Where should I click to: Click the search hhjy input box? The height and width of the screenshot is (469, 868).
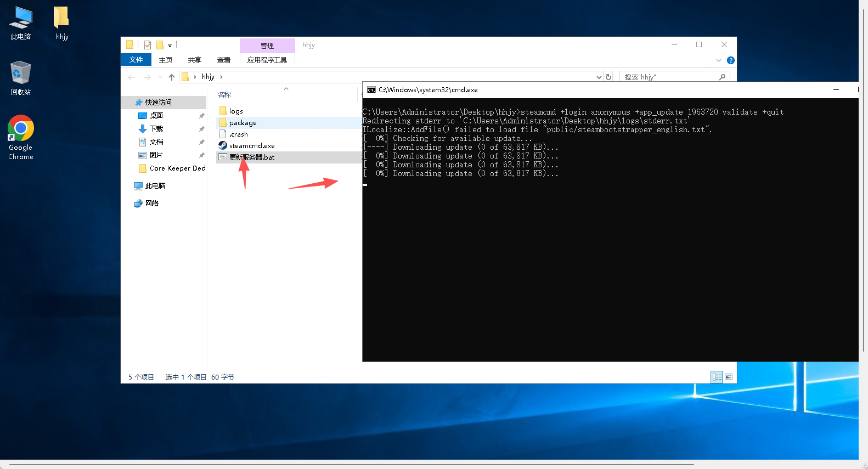coord(669,77)
